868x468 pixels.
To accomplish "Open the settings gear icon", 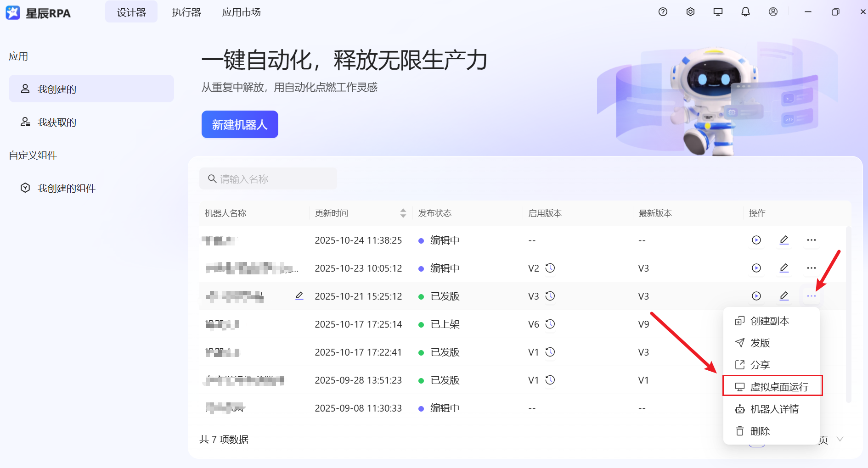I will [690, 12].
